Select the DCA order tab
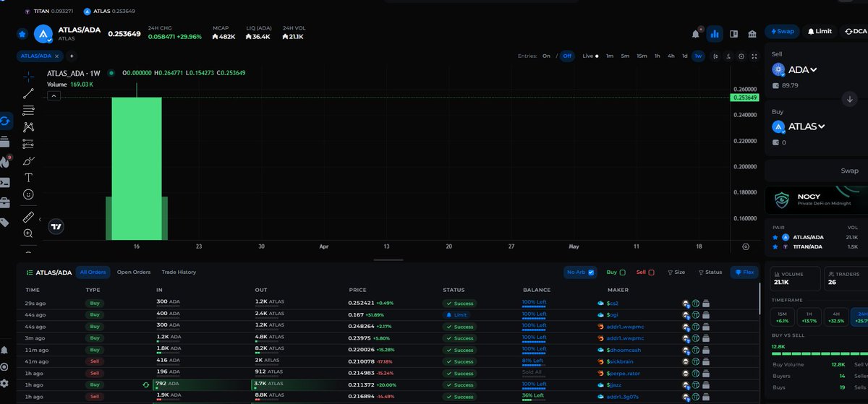 tap(856, 31)
